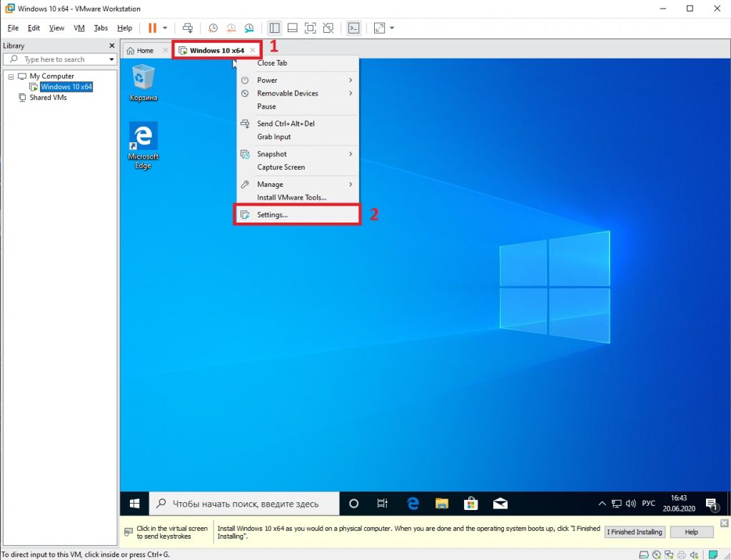
Task: Click the Library search input field
Action: coord(60,59)
